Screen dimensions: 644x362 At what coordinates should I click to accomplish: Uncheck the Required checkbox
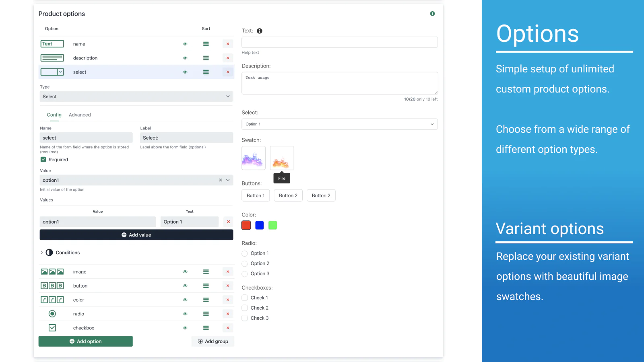point(43,160)
